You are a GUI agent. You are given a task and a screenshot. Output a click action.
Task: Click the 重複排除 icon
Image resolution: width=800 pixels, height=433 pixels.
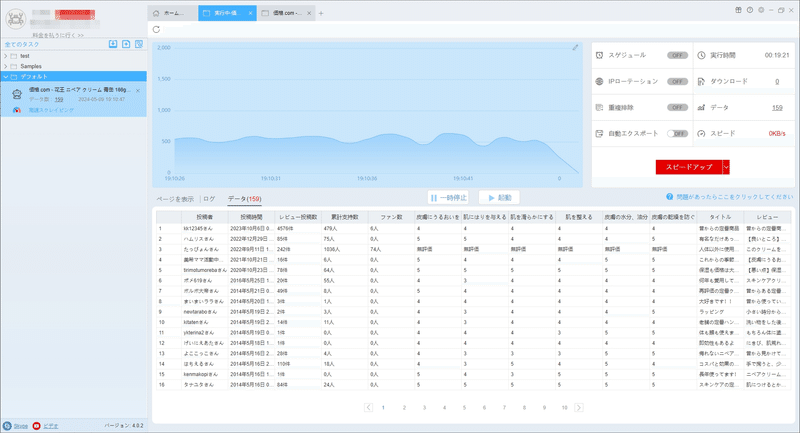point(599,108)
